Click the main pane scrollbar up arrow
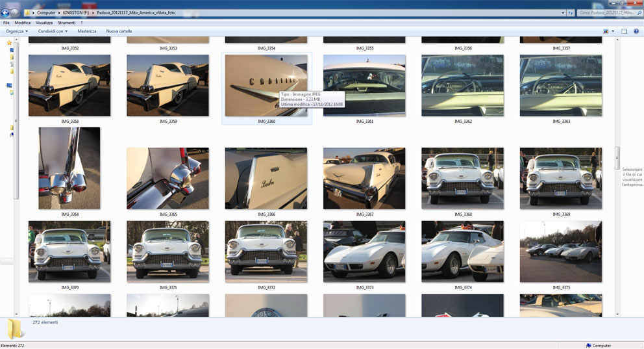The width and height of the screenshot is (644, 349). 617,39
